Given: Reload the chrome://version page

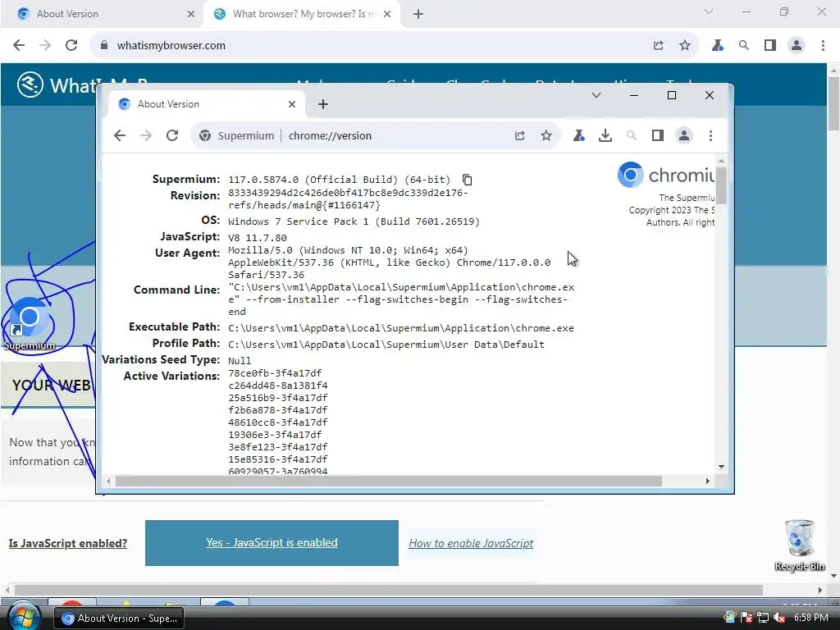Looking at the screenshot, I should coord(172,135).
